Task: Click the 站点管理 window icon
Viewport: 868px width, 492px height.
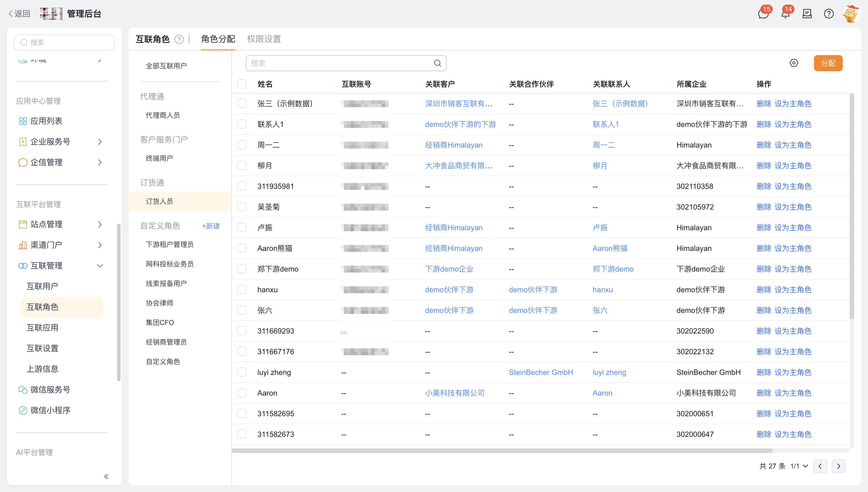Action: [23, 224]
